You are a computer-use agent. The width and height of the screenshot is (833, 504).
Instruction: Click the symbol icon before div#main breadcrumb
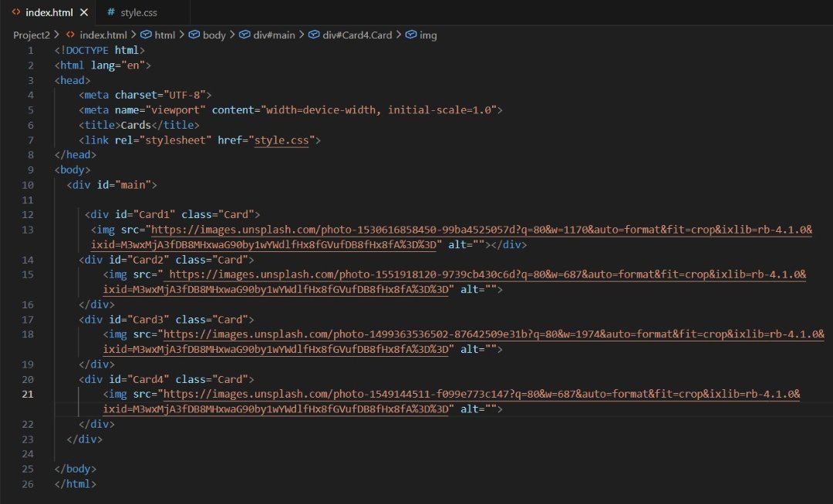[245, 35]
